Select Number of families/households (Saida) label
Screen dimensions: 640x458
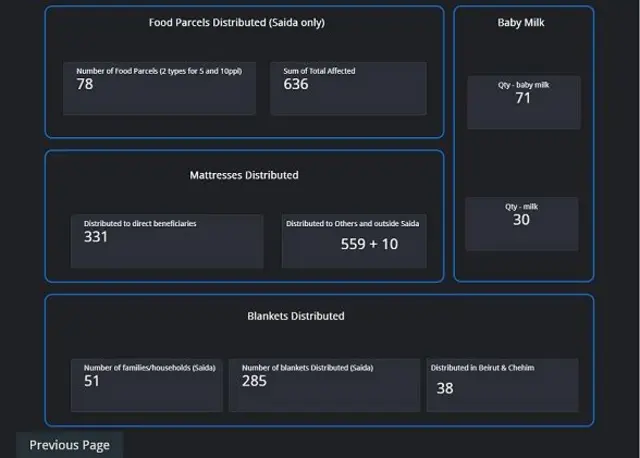pos(149,368)
